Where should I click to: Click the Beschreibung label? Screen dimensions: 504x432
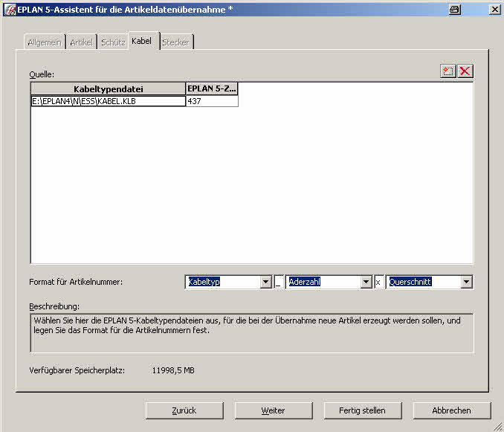coord(54,306)
